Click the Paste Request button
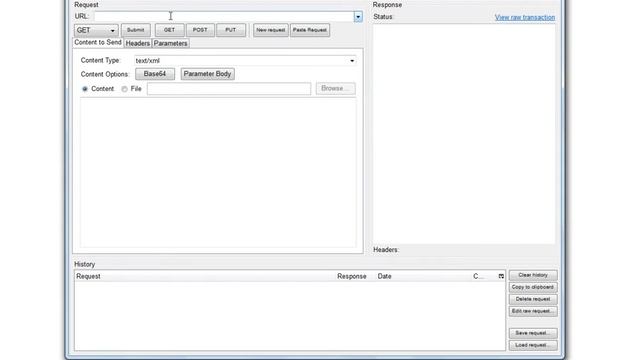This screenshot has width=640, height=360. click(310, 30)
